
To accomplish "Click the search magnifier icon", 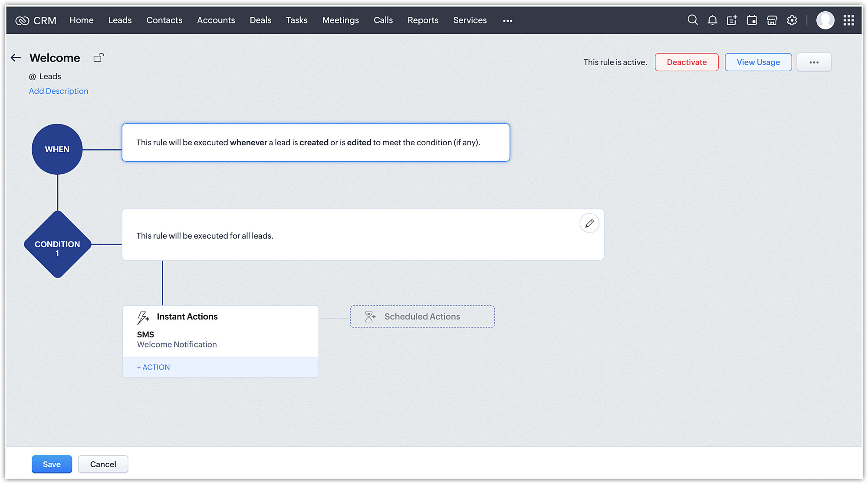I will 692,20.
